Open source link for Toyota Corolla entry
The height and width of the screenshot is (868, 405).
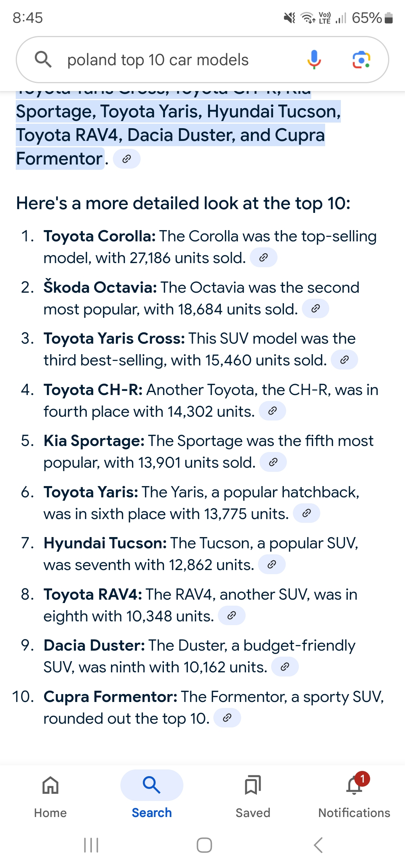coord(263,258)
